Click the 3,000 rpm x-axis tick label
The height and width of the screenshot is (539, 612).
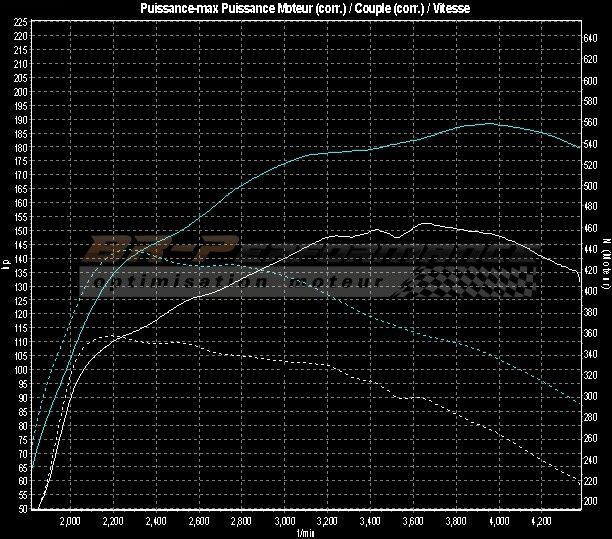(284, 521)
